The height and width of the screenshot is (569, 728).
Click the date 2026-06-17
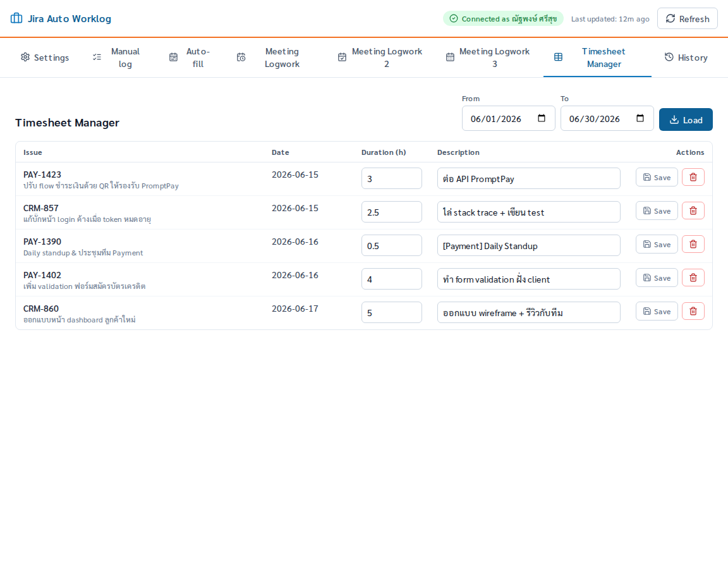coord(295,309)
